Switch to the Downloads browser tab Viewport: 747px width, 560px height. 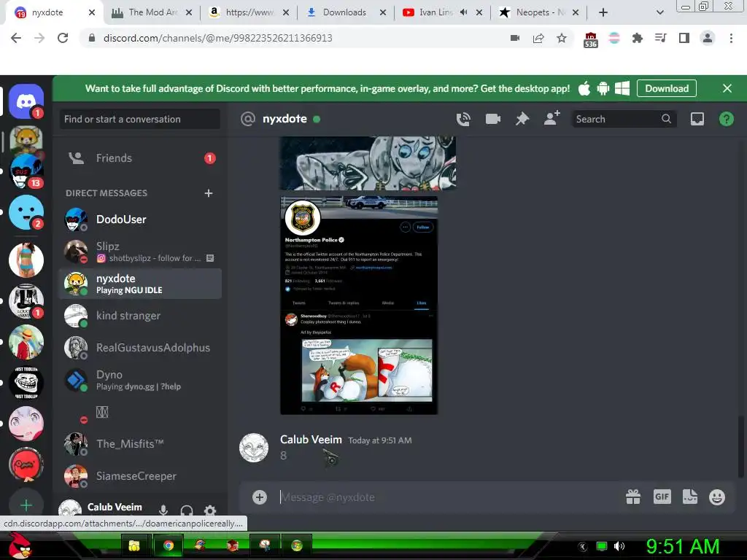347,12
